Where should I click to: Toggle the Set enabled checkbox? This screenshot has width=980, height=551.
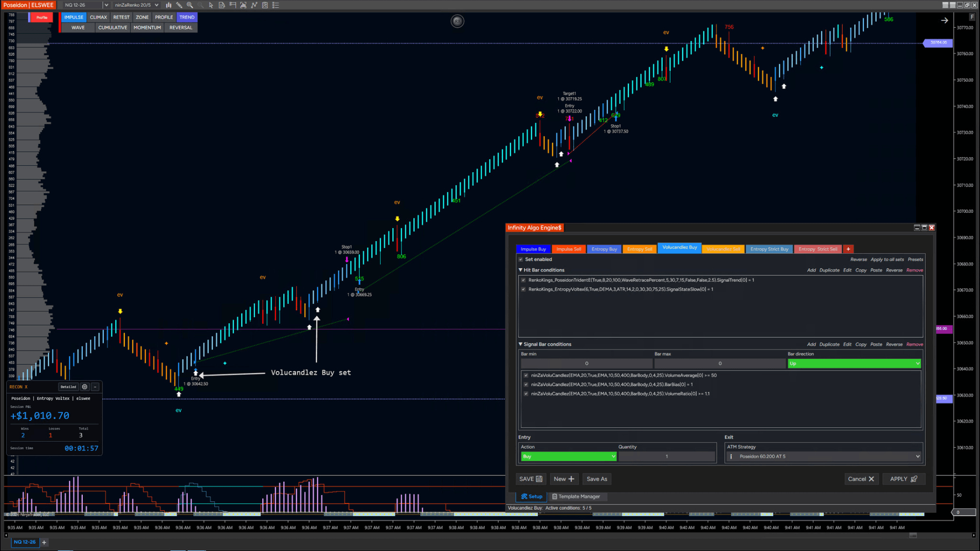[x=521, y=260]
